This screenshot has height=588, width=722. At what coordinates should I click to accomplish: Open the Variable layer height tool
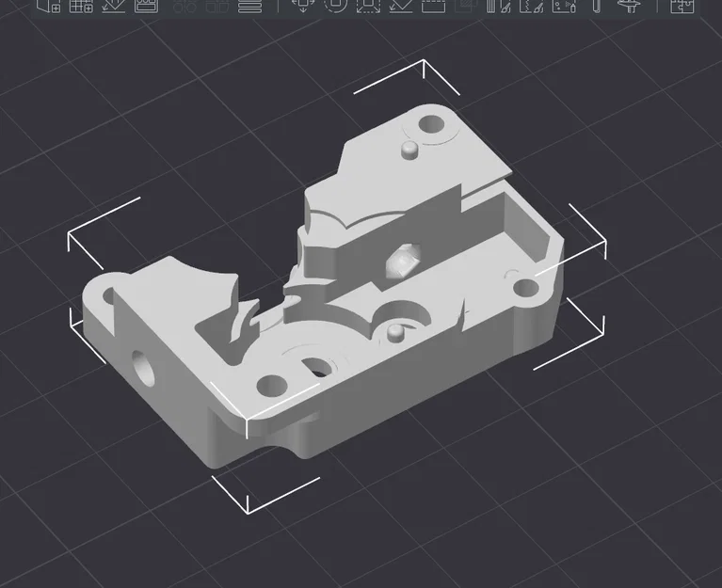coord(250,6)
